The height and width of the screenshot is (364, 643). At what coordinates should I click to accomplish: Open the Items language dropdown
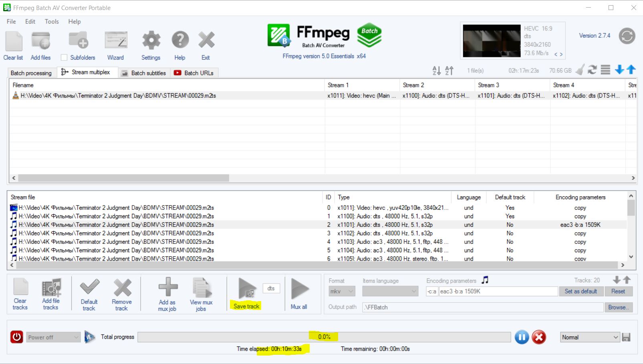390,292
